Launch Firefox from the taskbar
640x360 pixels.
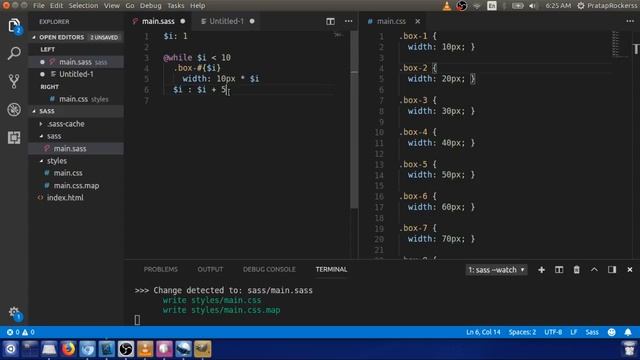pos(68,349)
